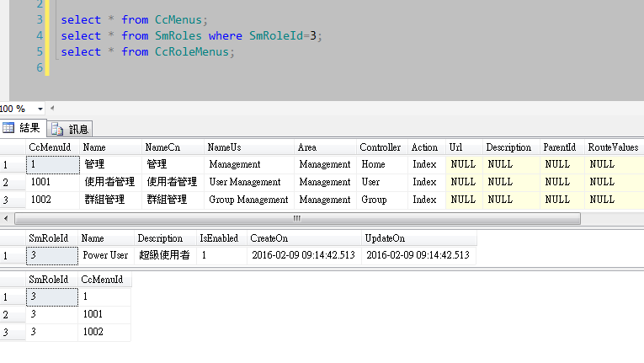The width and height of the screenshot is (644, 363).
Task: Click the first grid scroll-left arrow
Action: click(6, 218)
